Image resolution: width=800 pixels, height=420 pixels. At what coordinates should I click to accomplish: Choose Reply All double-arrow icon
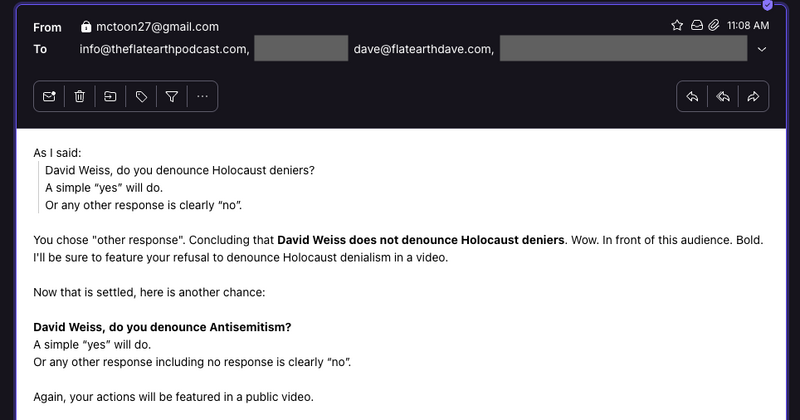click(x=722, y=96)
